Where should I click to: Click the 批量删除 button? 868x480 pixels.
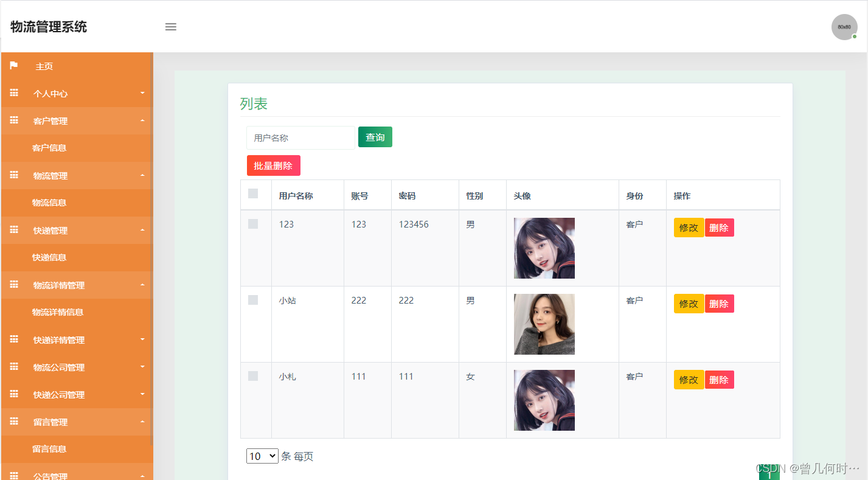pos(273,165)
